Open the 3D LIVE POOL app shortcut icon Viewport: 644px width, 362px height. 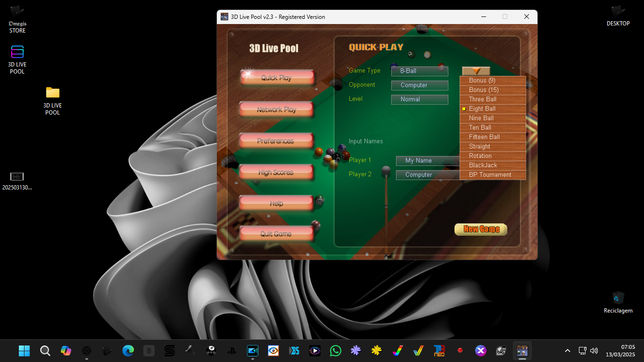[17, 59]
